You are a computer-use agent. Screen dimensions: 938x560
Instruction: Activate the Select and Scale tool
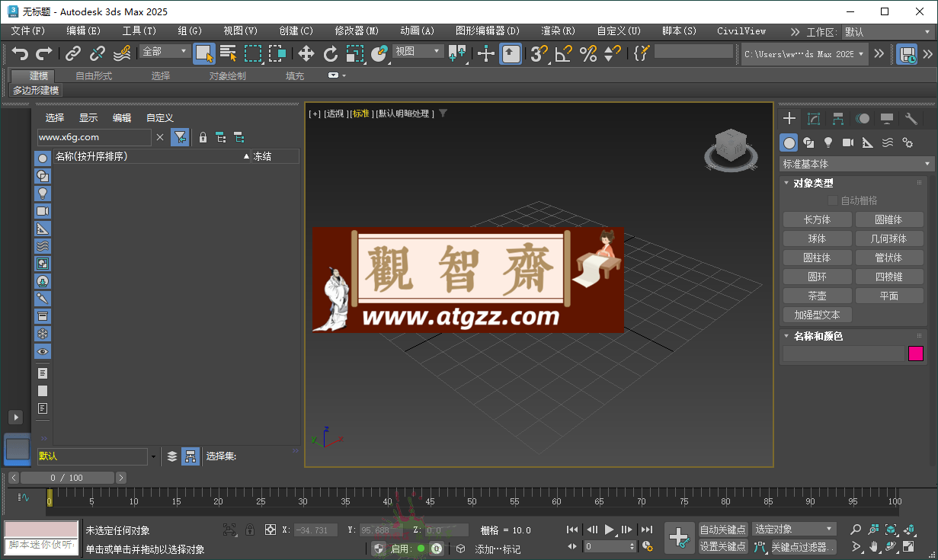[355, 53]
